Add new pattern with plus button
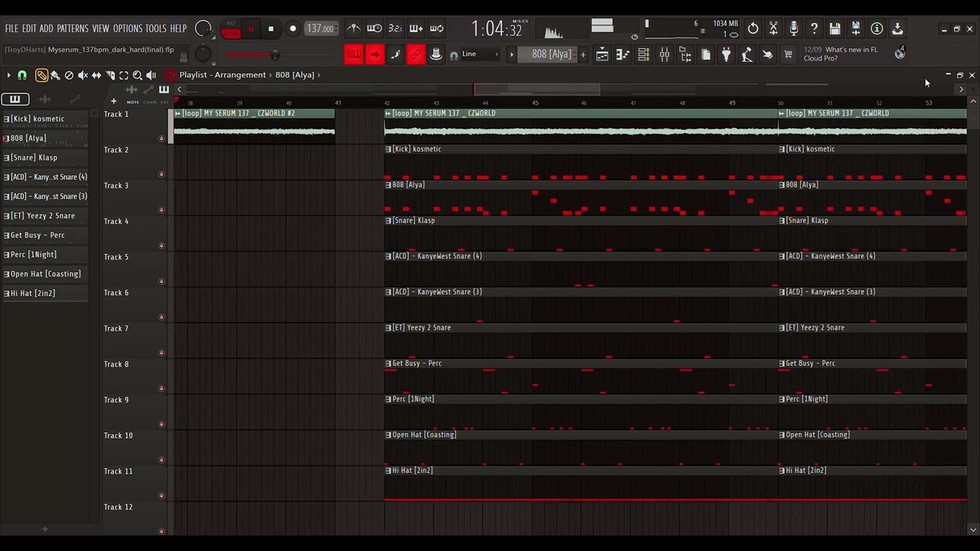The image size is (980, 551). (583, 54)
